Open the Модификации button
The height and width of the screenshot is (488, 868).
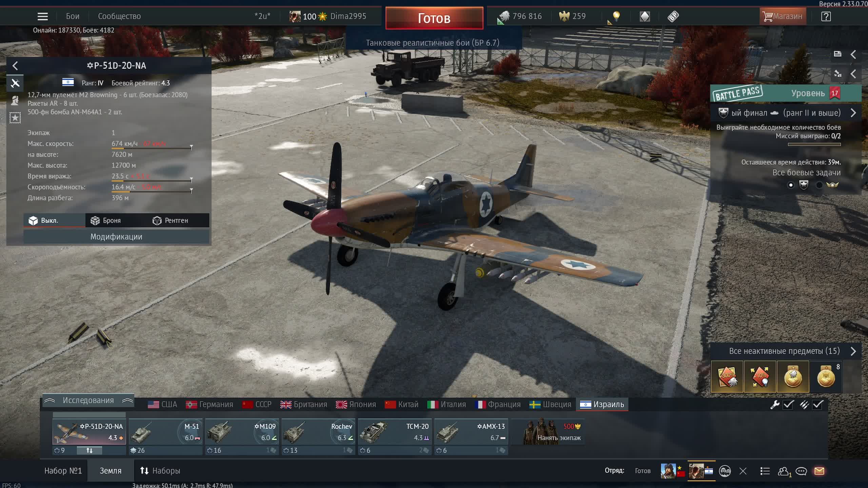[116, 237]
